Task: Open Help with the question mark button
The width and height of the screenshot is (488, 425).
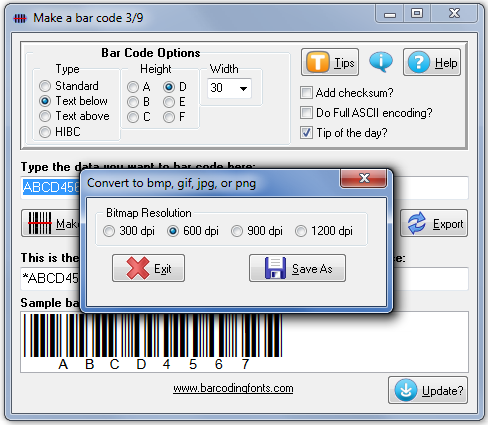Action: click(x=432, y=62)
